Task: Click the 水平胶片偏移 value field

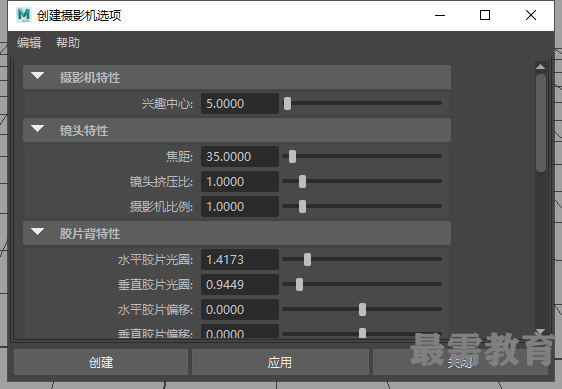Action: coord(240,309)
